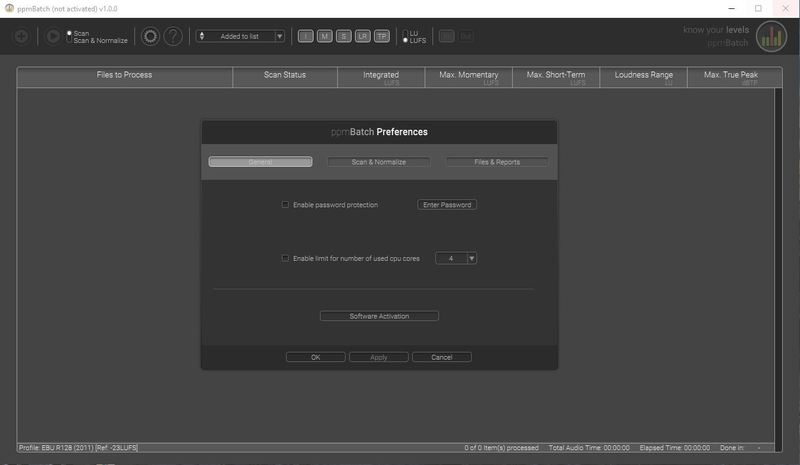The width and height of the screenshot is (800, 465).
Task: Toggle the TP (True Peak) column button
Action: click(382, 36)
